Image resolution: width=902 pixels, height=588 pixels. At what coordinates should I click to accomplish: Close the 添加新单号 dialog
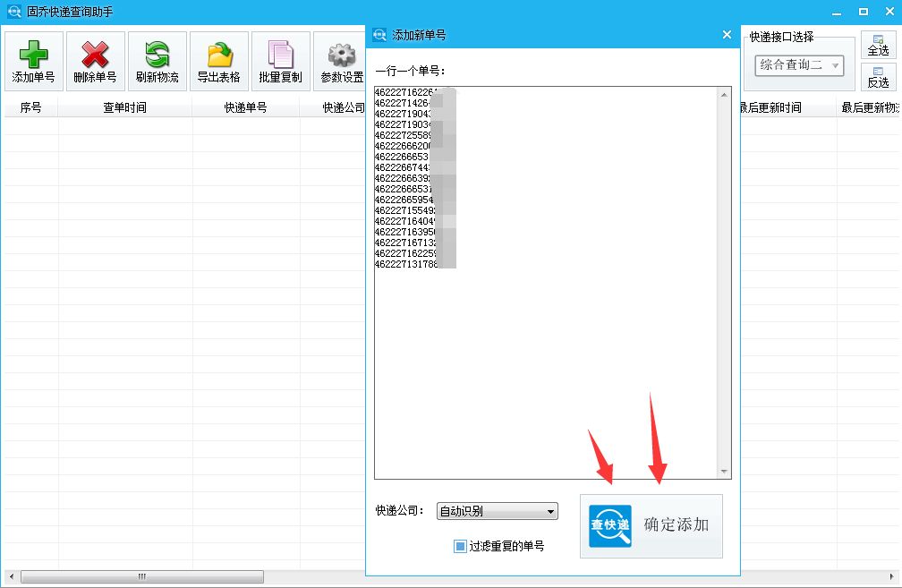[x=726, y=35]
